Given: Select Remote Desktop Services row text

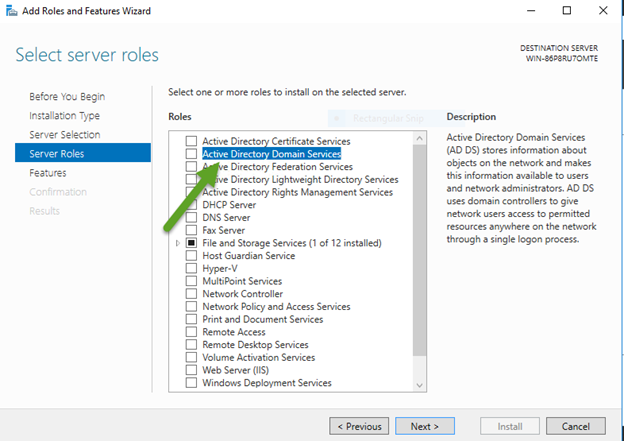Looking at the screenshot, I should click(255, 345).
